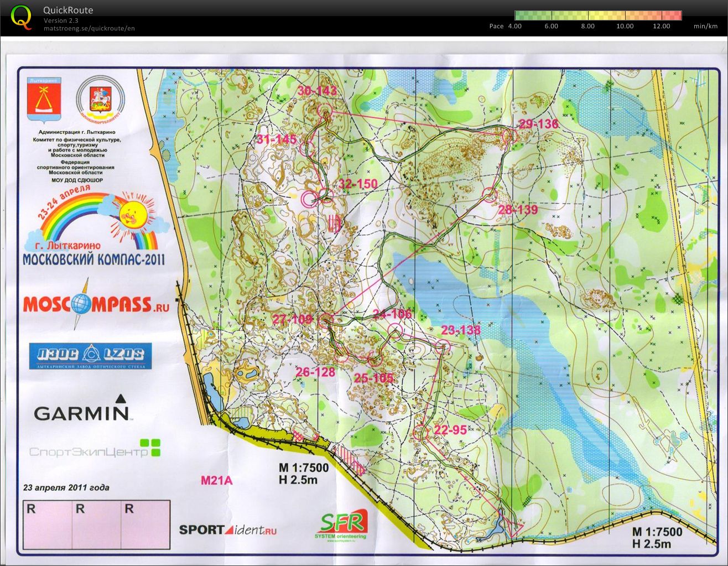Click the QuickRoute title text

click(x=68, y=10)
